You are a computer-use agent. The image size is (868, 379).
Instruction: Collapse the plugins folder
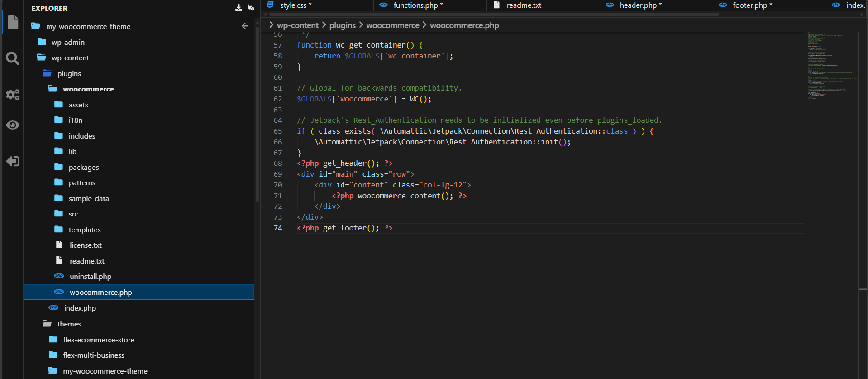69,73
